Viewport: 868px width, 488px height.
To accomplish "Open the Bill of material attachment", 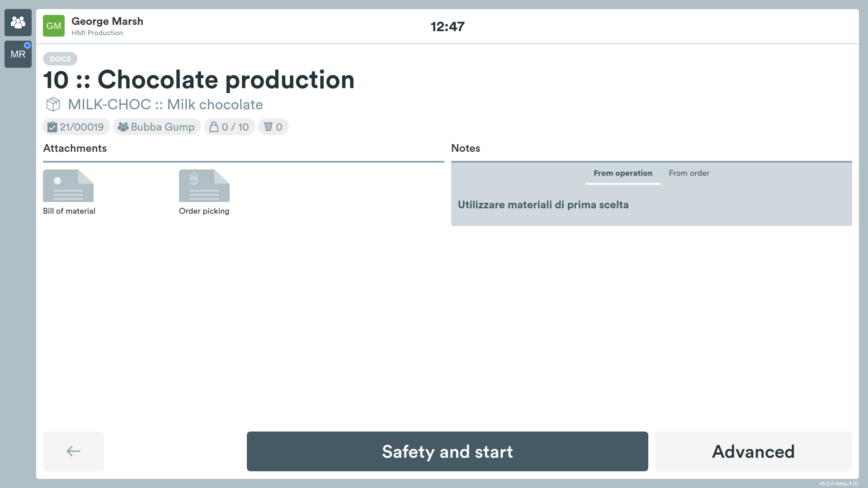I will coord(69,192).
